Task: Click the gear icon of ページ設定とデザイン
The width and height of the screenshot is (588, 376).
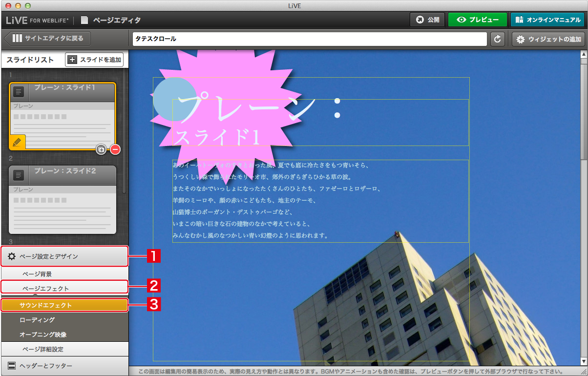Action: click(x=12, y=256)
